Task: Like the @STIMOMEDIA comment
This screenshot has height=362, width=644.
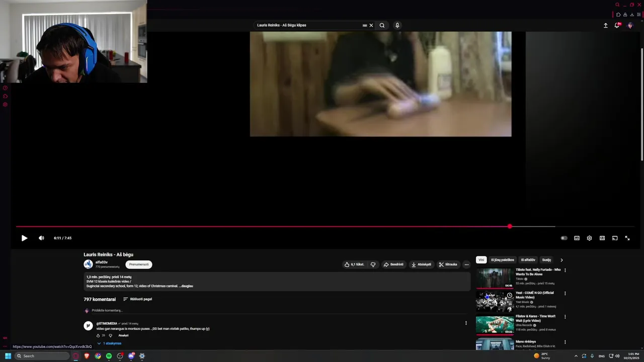Action: (x=99, y=335)
